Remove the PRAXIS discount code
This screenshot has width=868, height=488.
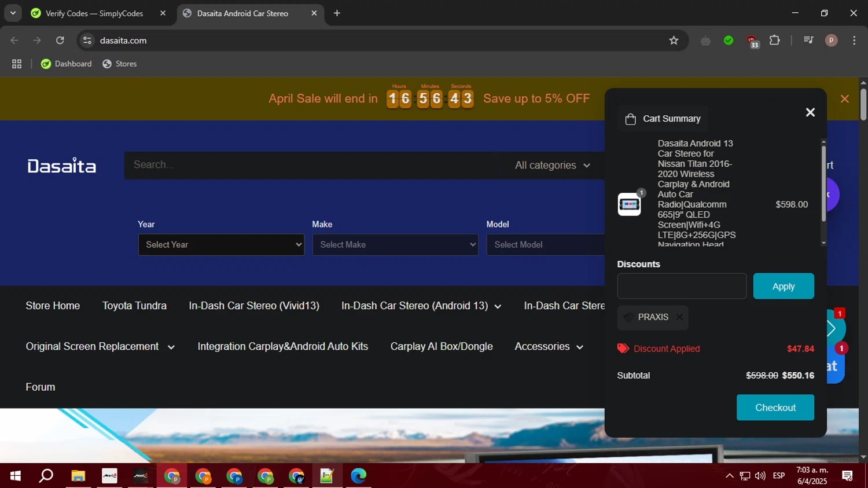click(679, 317)
